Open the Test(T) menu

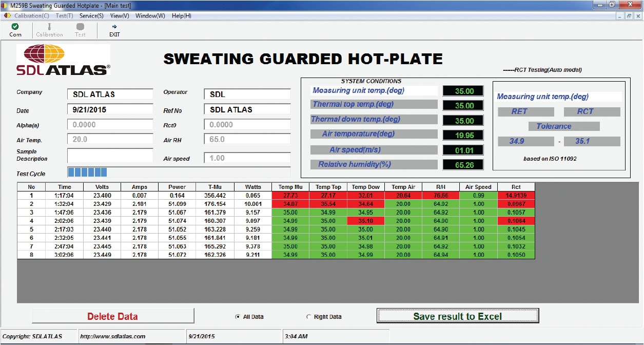pos(65,15)
